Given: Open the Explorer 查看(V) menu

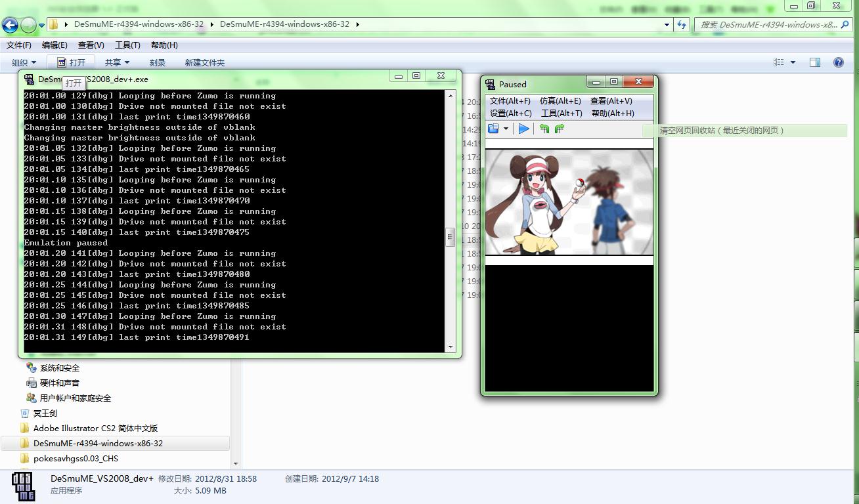Looking at the screenshot, I should (x=91, y=45).
